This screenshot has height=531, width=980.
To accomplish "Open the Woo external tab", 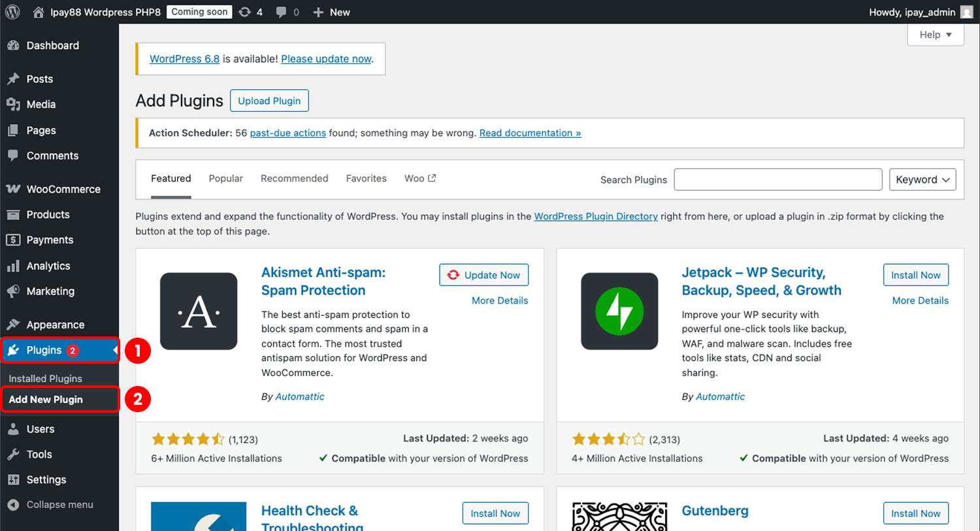I will point(420,178).
